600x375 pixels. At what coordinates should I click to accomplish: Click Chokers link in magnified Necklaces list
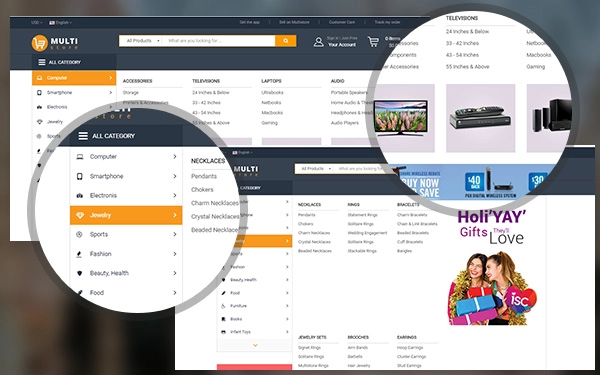pos(202,190)
